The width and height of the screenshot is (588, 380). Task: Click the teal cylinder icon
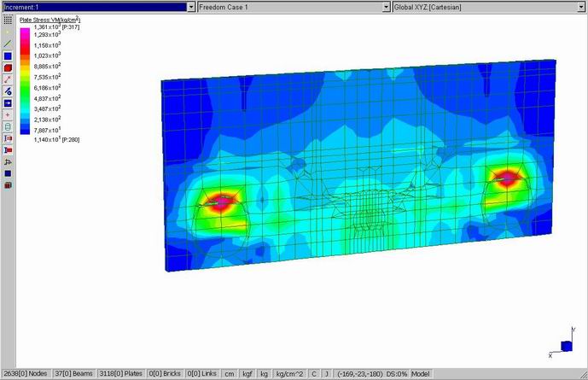click(8, 126)
